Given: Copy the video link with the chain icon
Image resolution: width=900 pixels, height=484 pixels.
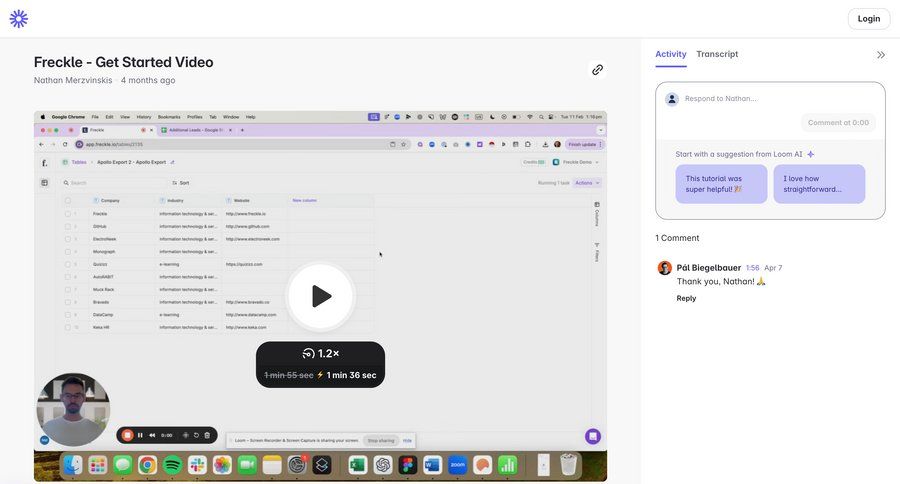Looking at the screenshot, I should point(597,70).
